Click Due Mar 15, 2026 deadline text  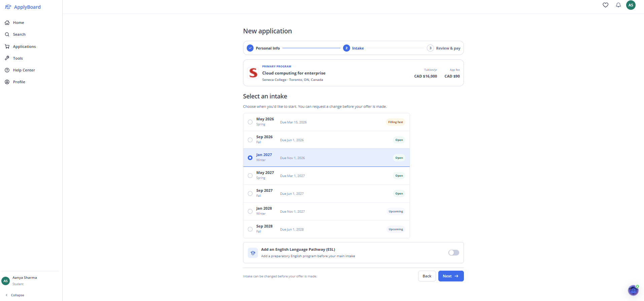click(293, 122)
